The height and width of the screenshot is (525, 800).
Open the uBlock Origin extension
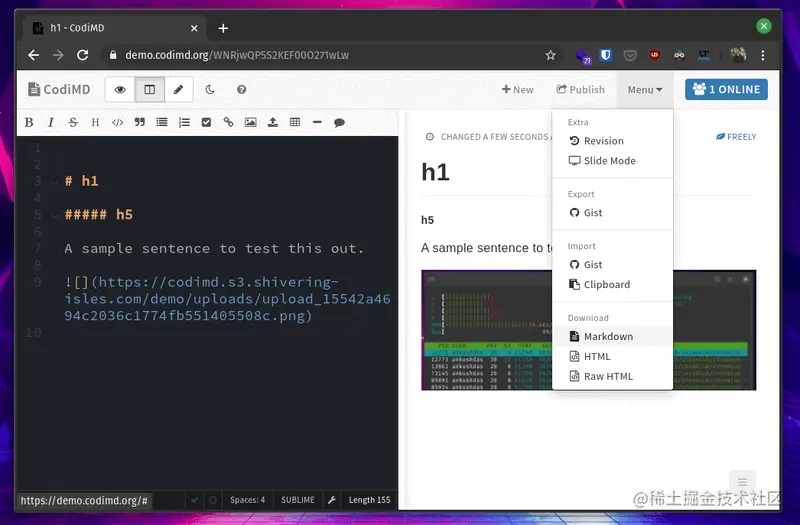coord(655,55)
